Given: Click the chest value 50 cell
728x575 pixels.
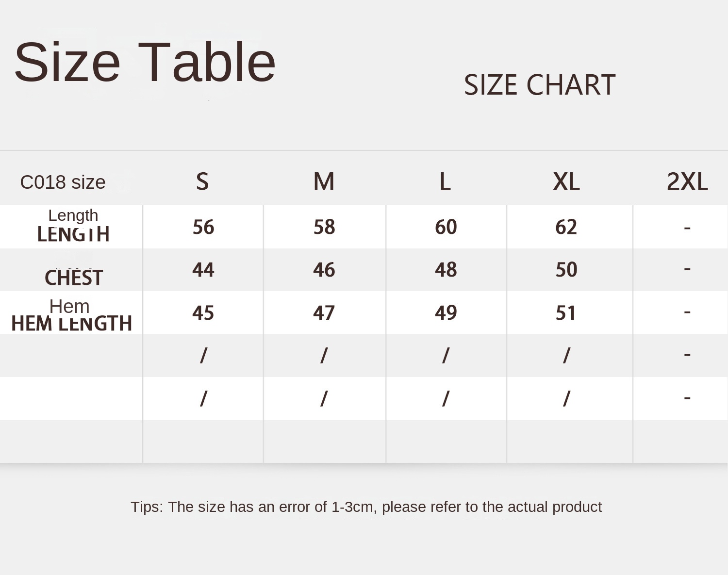Looking at the screenshot, I should point(566,270).
